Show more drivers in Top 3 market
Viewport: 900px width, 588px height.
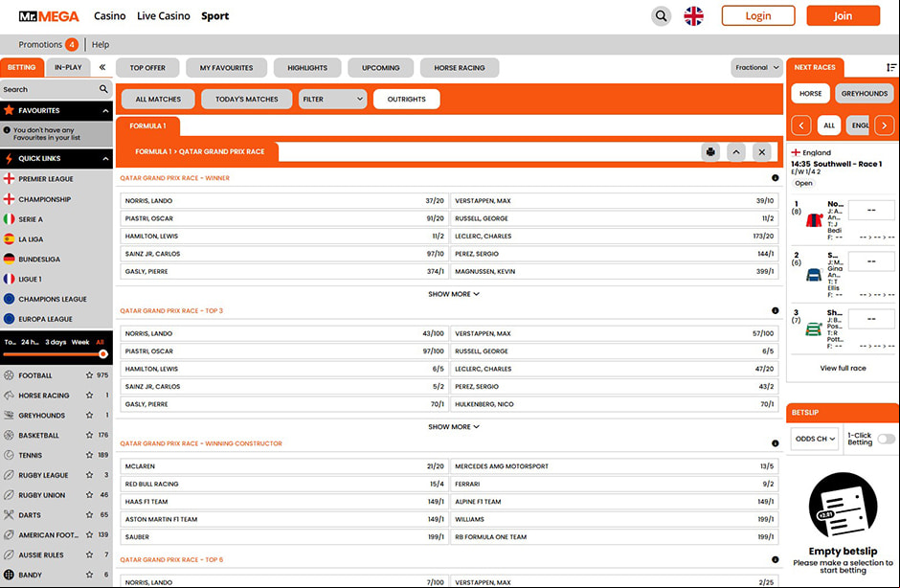point(454,427)
